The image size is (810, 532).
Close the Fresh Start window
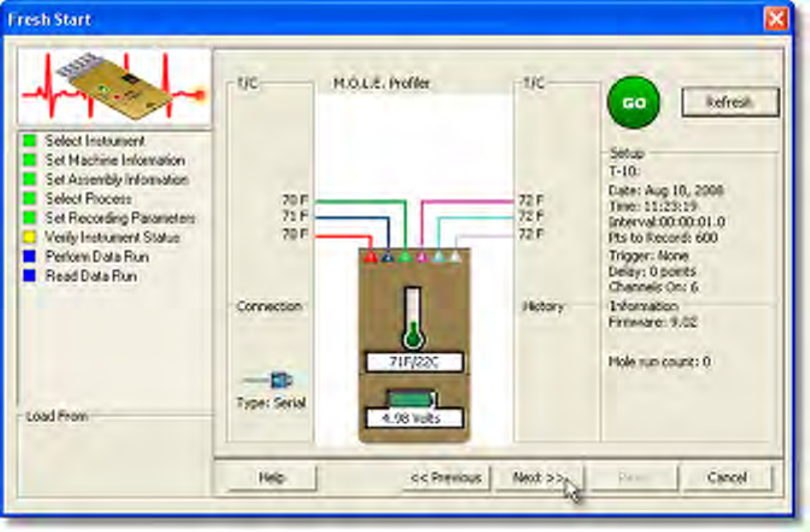(x=776, y=19)
